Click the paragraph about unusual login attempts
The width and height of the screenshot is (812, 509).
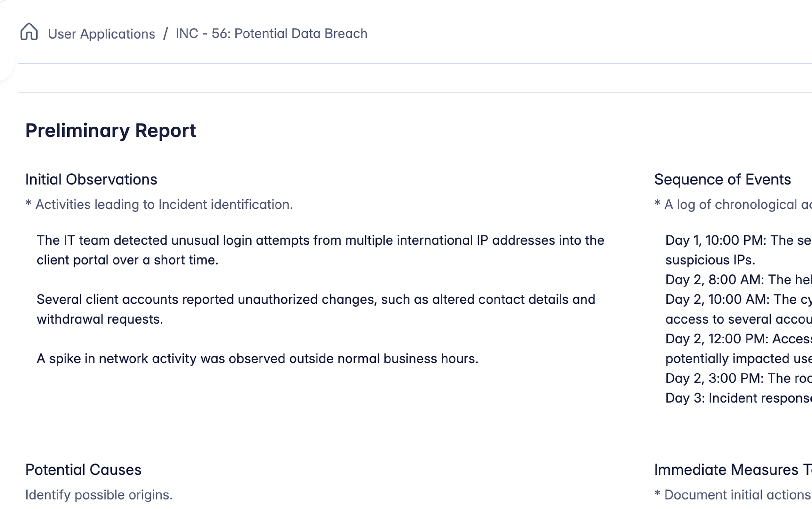click(x=320, y=250)
